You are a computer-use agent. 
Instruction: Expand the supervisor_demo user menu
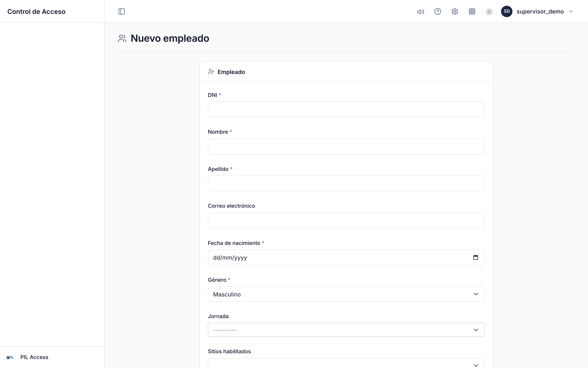click(571, 11)
